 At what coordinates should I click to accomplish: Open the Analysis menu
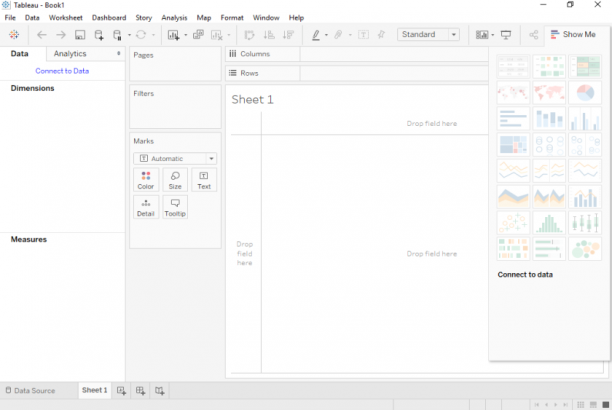pyautogui.click(x=174, y=18)
